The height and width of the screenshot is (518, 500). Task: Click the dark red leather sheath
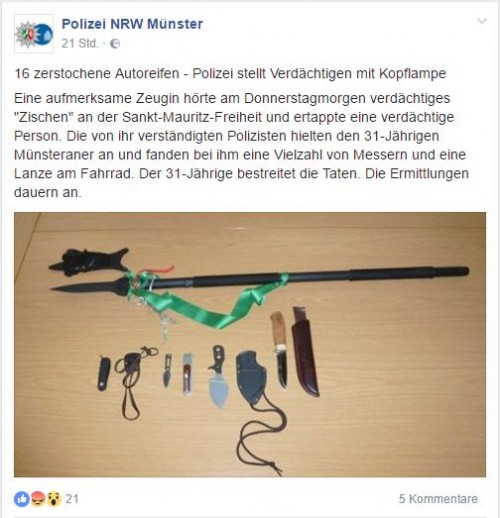coord(305,352)
